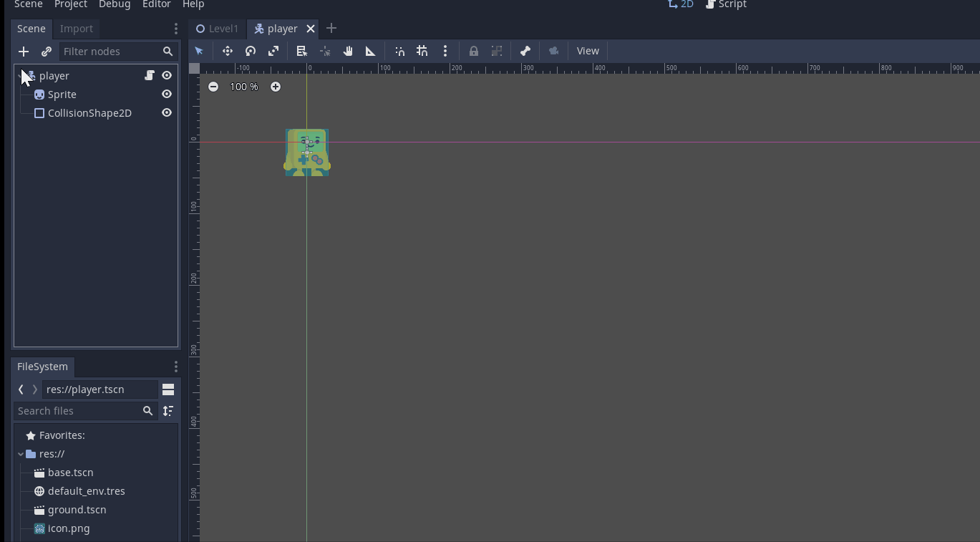Viewport: 980px width, 542px height.
Task: Switch to the Script workspace
Action: click(726, 4)
